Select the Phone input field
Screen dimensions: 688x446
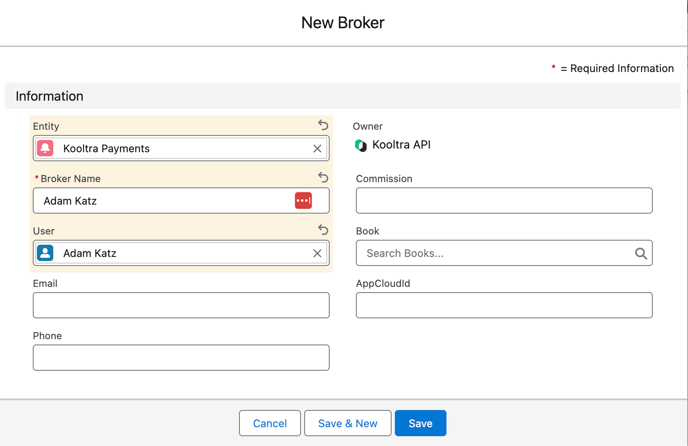(x=181, y=358)
